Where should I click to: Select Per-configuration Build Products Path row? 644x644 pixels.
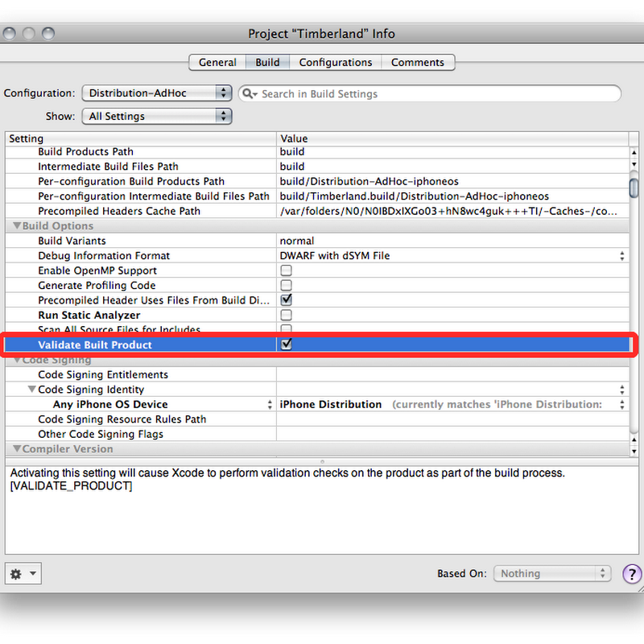pos(317,181)
